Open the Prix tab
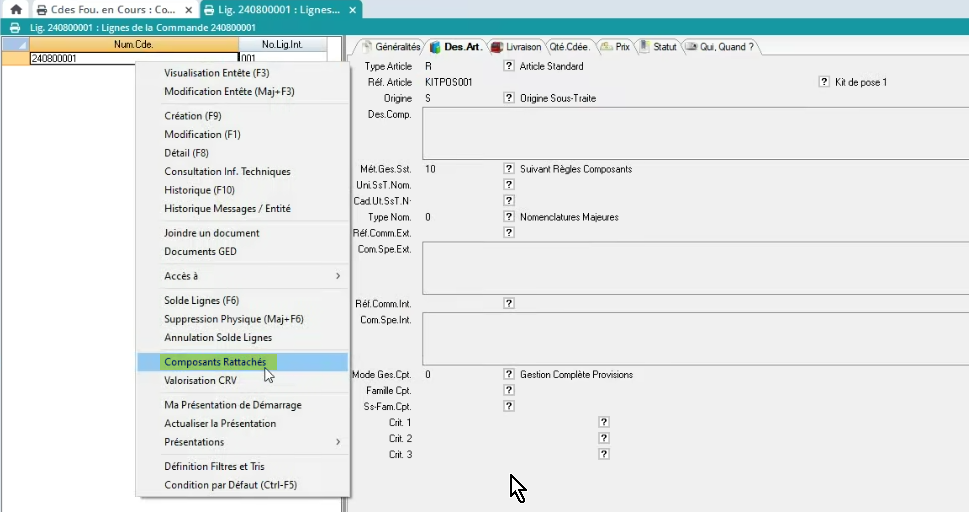969x512 pixels. click(616, 46)
